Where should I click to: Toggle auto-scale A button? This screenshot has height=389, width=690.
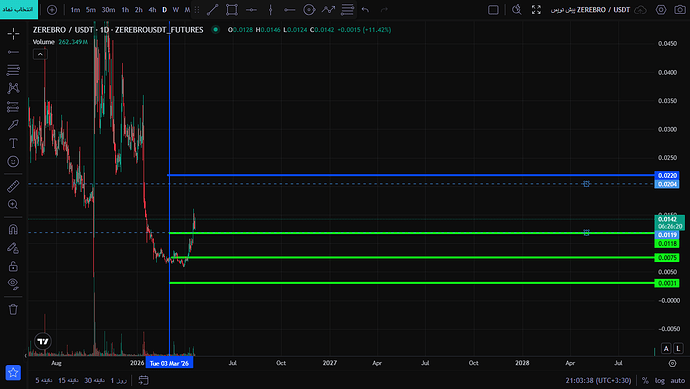666,348
